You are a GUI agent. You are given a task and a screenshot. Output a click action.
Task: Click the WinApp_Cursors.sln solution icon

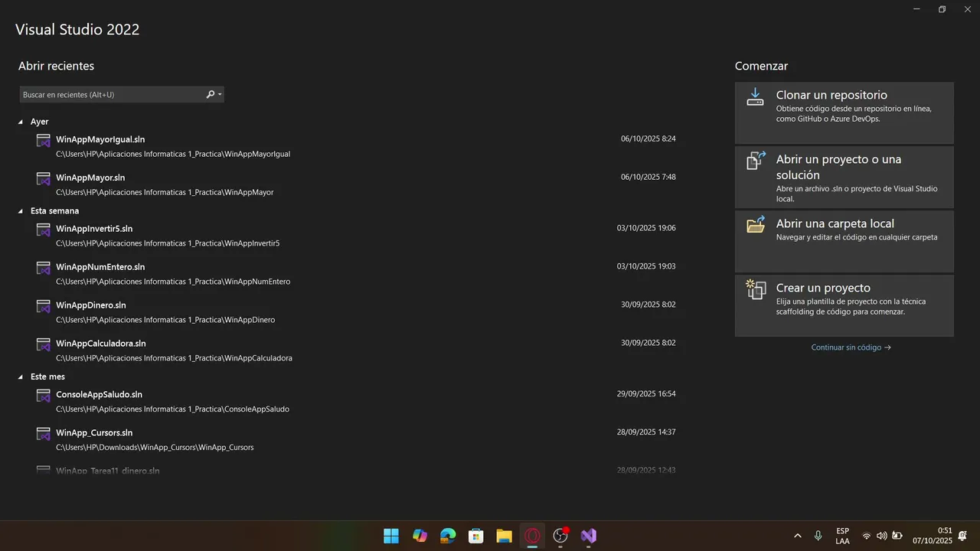pyautogui.click(x=43, y=434)
